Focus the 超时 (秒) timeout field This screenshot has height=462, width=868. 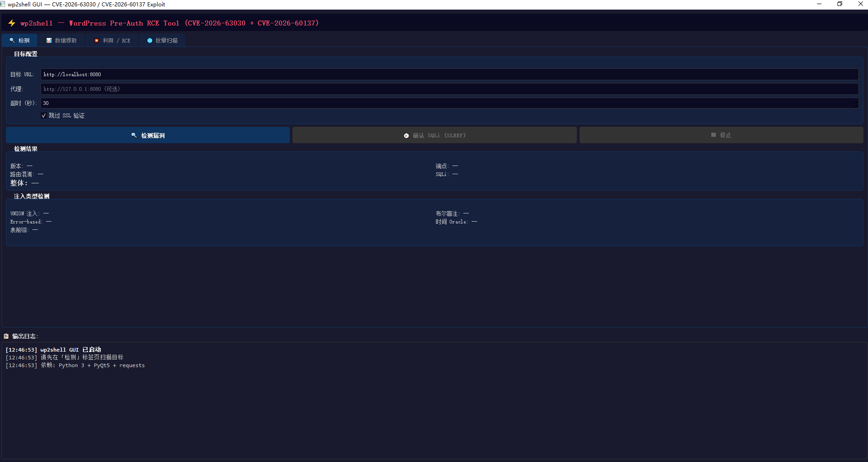(x=450, y=103)
